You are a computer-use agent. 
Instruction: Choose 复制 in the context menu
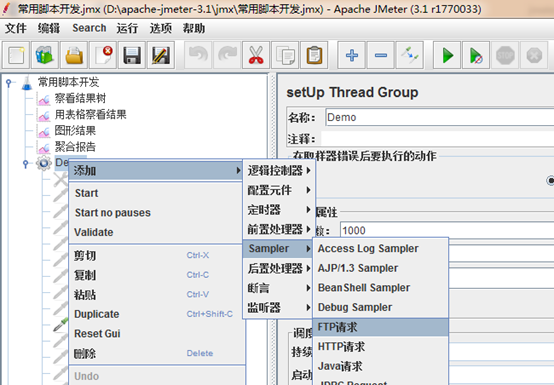(155, 275)
